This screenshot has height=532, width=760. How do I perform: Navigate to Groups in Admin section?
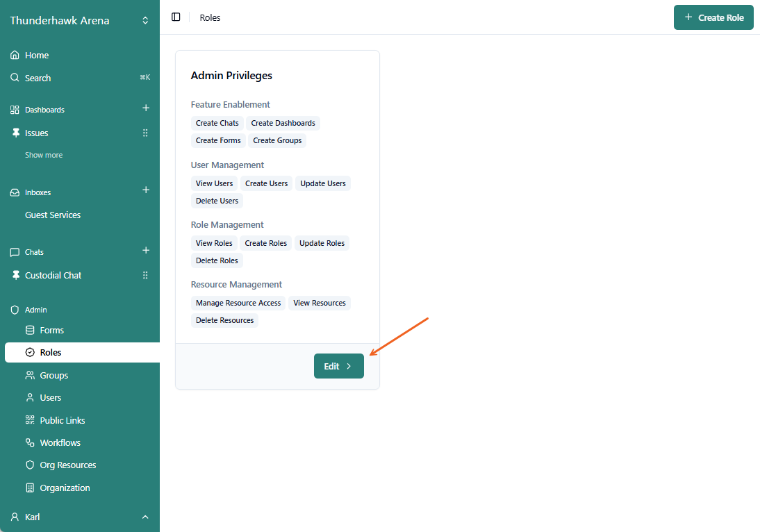coord(53,376)
